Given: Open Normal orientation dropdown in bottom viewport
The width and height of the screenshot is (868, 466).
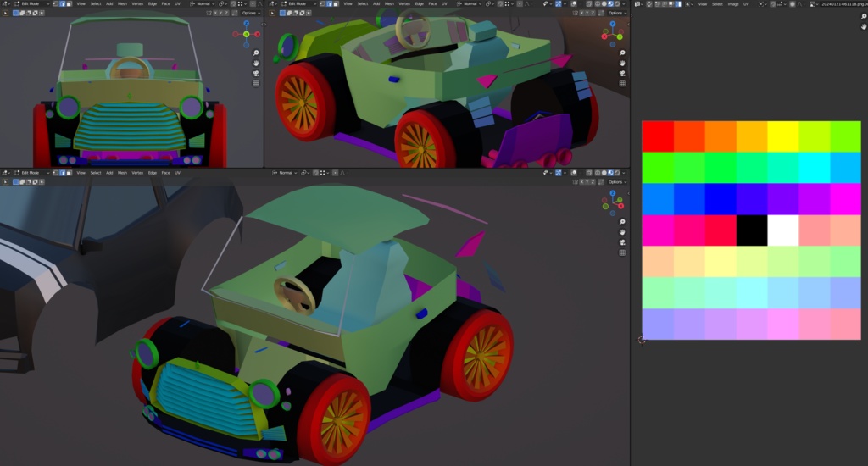Looking at the screenshot, I should point(286,173).
